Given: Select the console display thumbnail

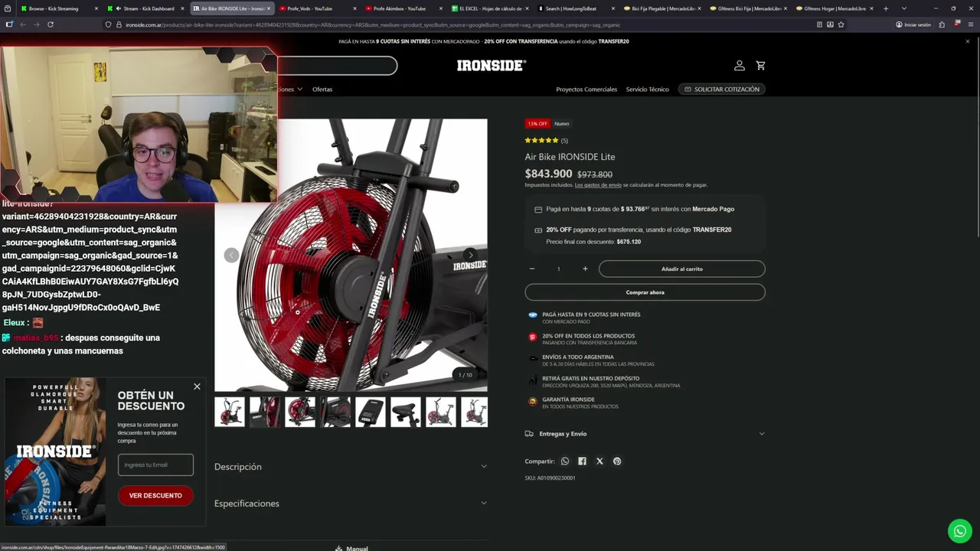Looking at the screenshot, I should (x=371, y=412).
